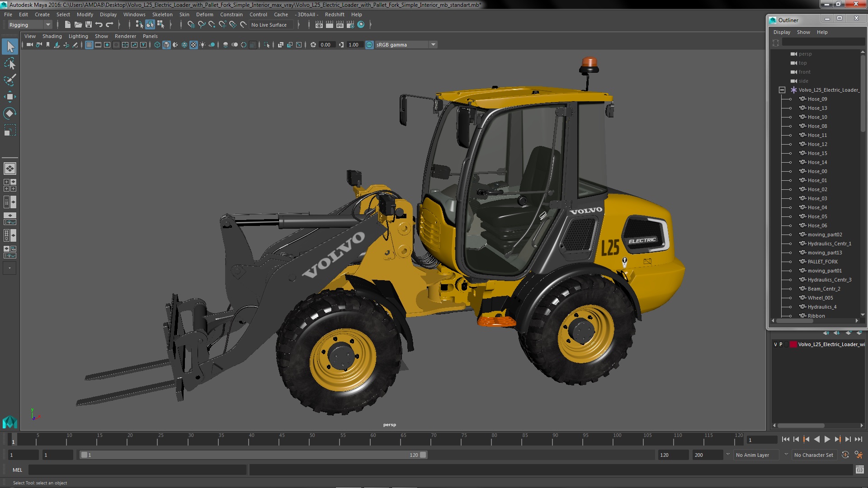Go to start of playback range
This screenshot has width=868, height=488.
pyautogui.click(x=785, y=439)
